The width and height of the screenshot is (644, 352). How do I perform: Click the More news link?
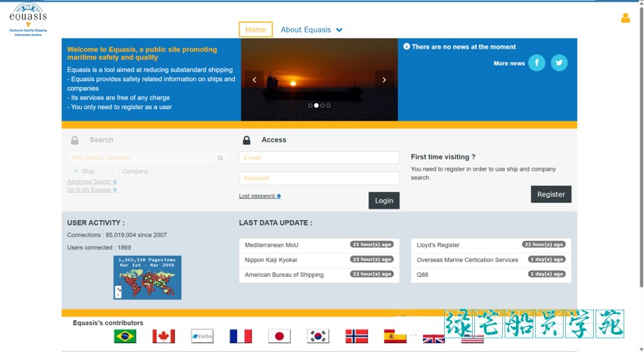click(x=509, y=63)
